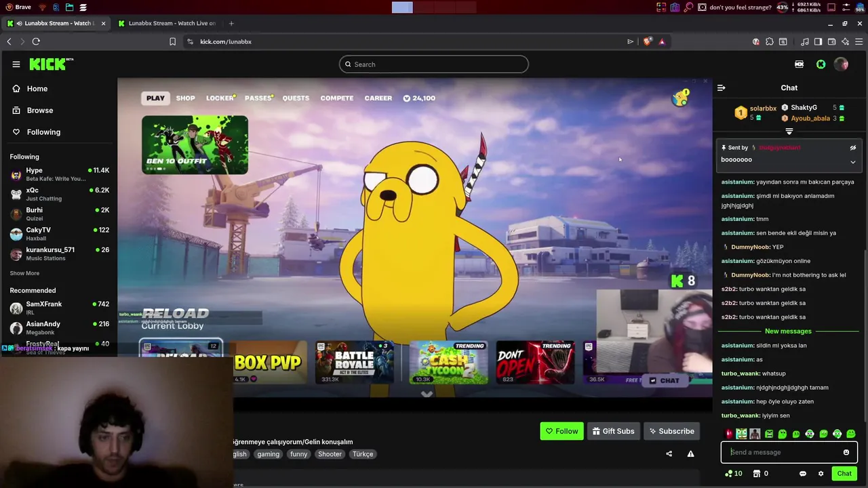Open Following in the sidebar
This screenshot has width=868, height=488.
pyautogui.click(x=58, y=132)
